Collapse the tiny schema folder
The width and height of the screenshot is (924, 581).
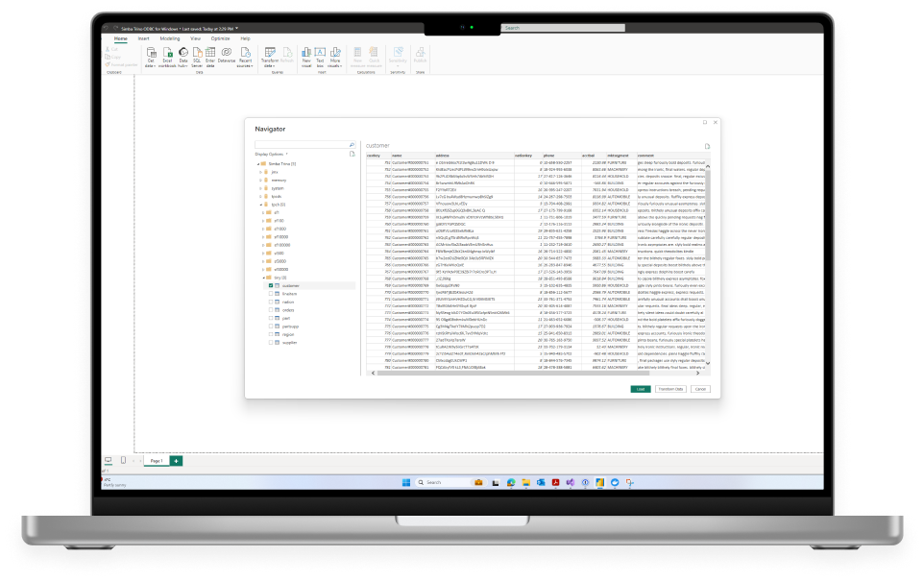tap(265, 278)
